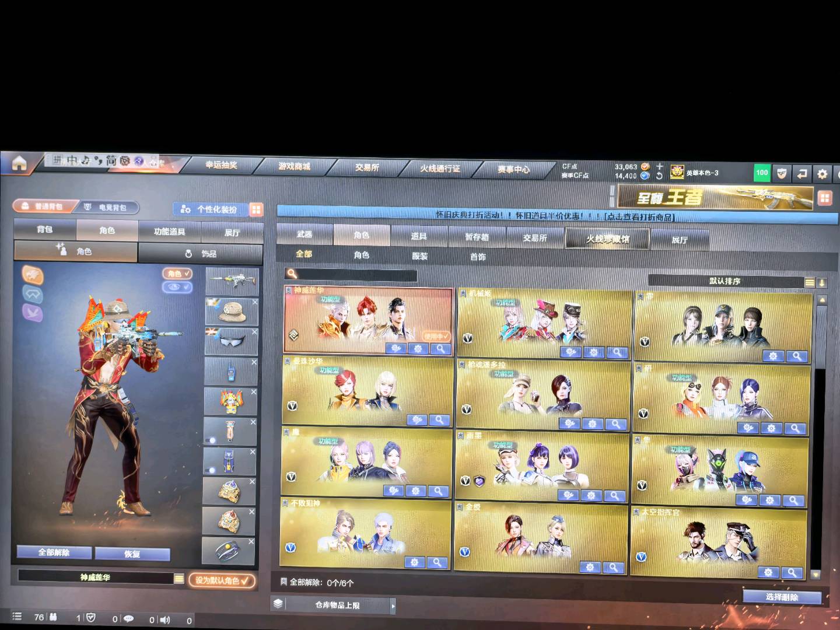The image size is (840, 630).
Task: Select the 功能道具 tab in left panel
Action: click(x=170, y=232)
